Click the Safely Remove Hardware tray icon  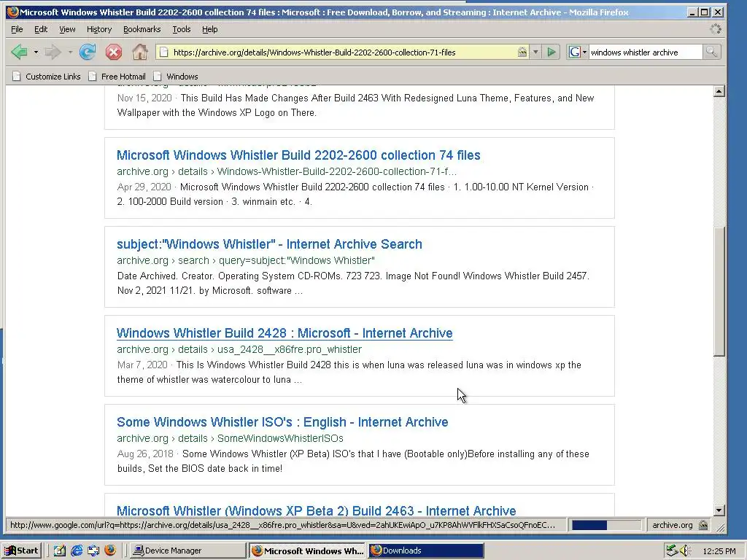(672, 551)
